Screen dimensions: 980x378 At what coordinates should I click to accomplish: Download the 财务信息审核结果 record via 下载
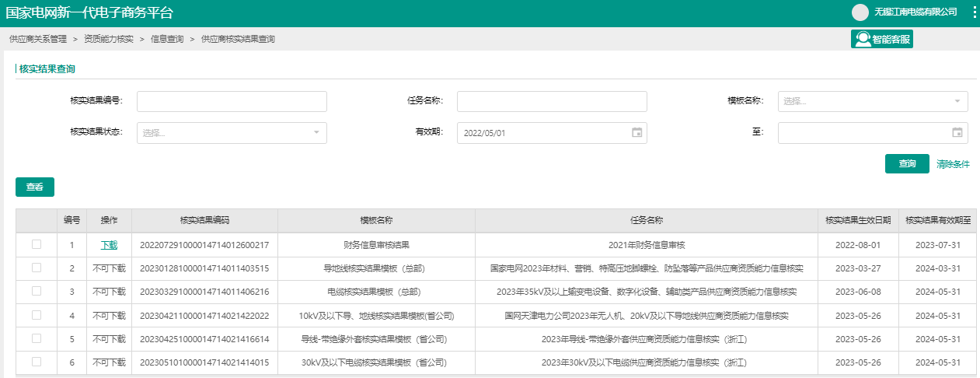(x=109, y=245)
